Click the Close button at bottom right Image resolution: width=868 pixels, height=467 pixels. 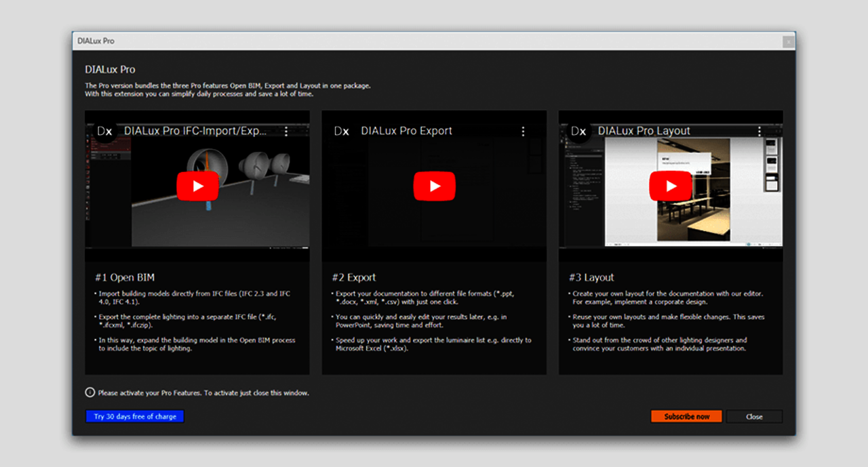754,417
